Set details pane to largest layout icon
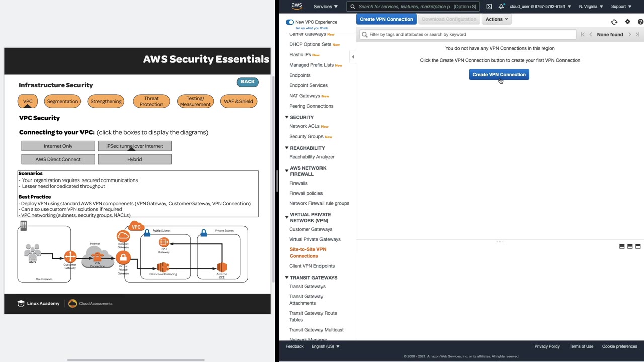Screen dimensions: 644x362 coord(638,246)
